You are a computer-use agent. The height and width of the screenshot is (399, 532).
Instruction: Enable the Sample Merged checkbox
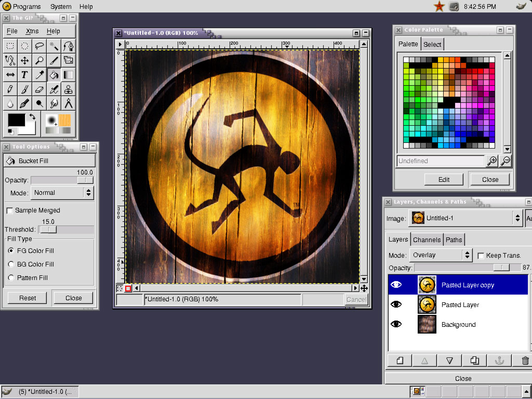9,210
